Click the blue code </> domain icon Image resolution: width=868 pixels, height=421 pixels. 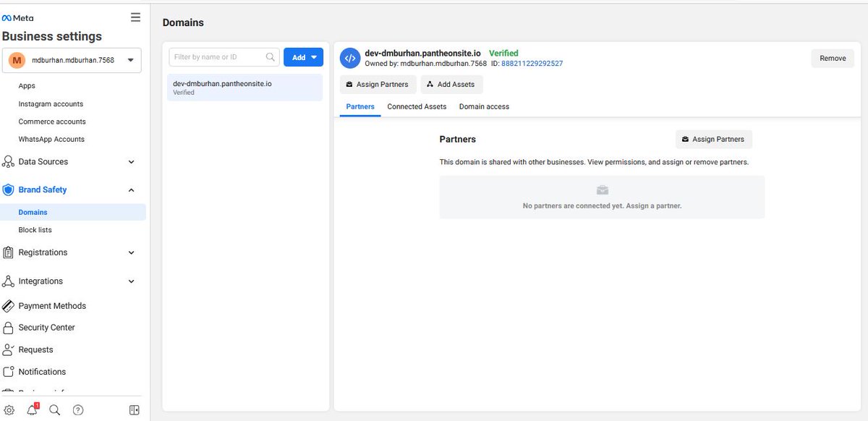click(x=350, y=58)
